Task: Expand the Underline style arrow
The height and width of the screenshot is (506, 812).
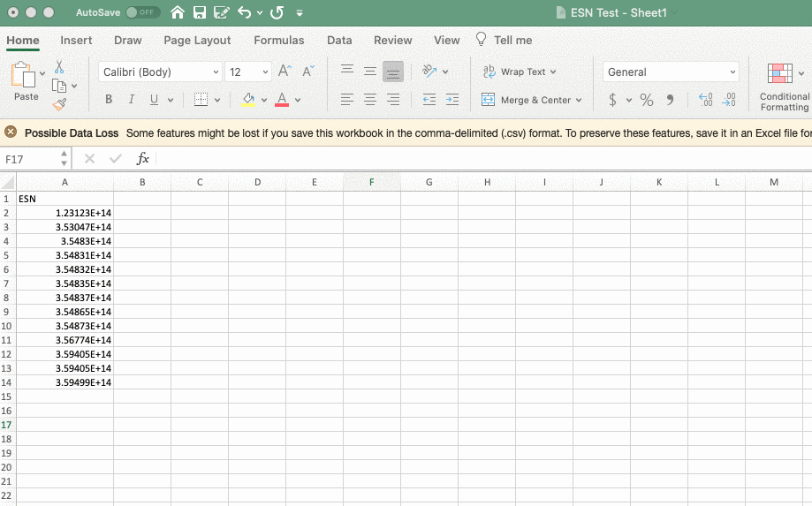Action: point(171,100)
